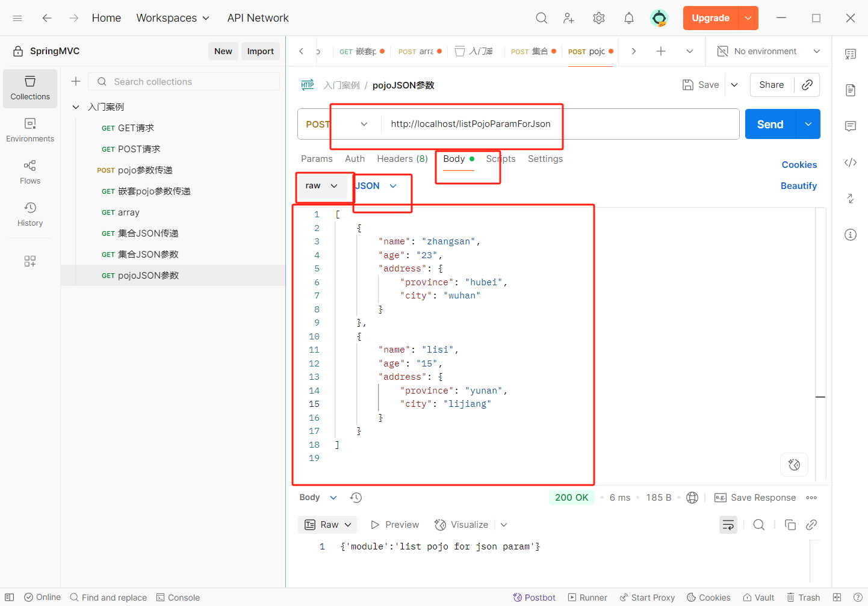Open the configure sidebar grid icon
868x606 pixels.
[x=30, y=261]
